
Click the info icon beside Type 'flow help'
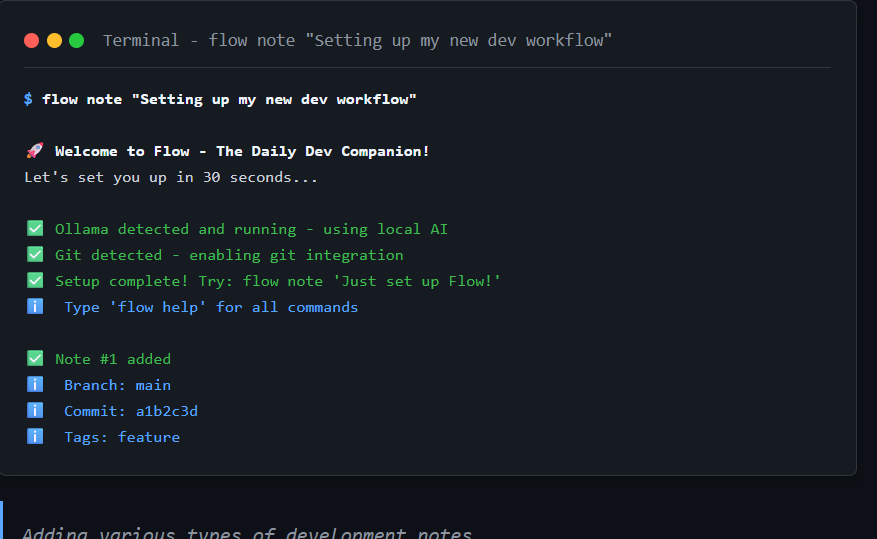point(35,306)
